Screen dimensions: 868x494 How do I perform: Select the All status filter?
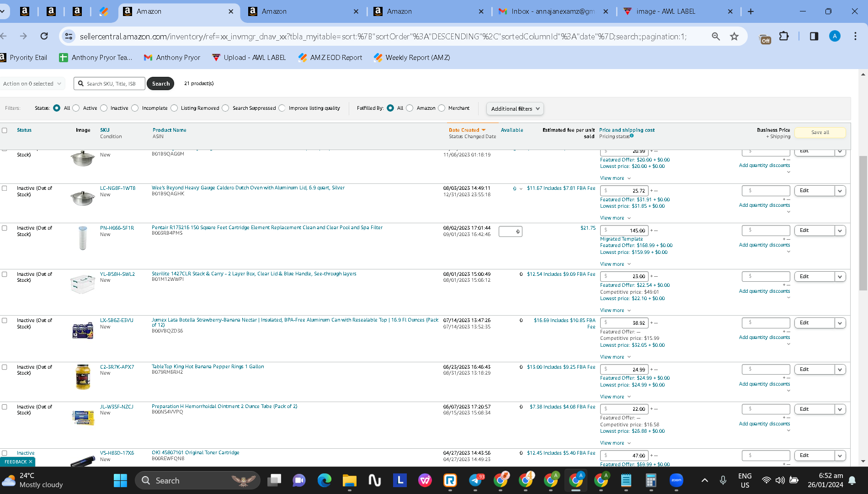click(57, 108)
